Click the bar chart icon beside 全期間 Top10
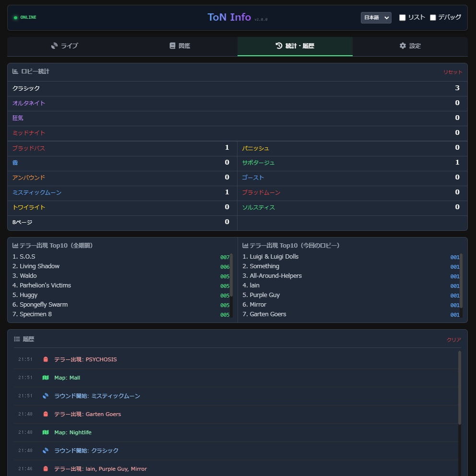This screenshot has width=476, height=476. [15, 245]
